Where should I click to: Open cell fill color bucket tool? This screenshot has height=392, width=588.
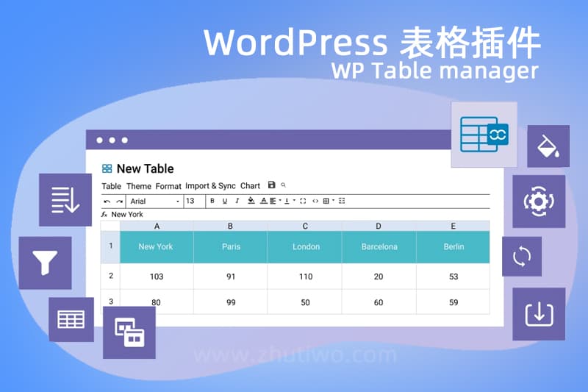click(251, 201)
